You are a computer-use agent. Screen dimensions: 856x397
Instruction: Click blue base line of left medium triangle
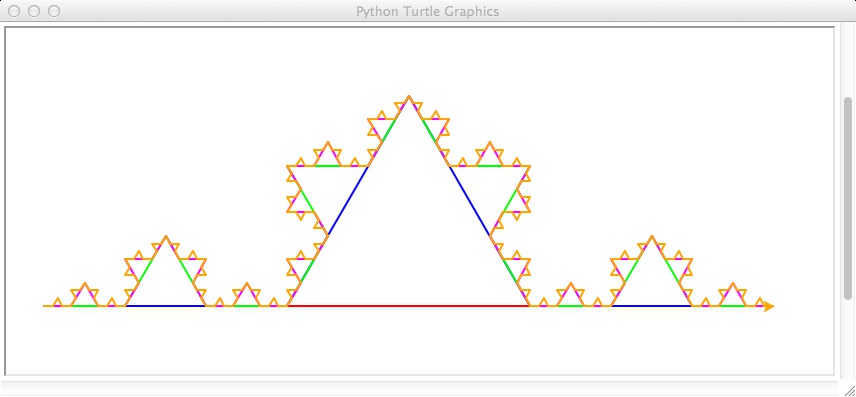pyautogui.click(x=166, y=306)
